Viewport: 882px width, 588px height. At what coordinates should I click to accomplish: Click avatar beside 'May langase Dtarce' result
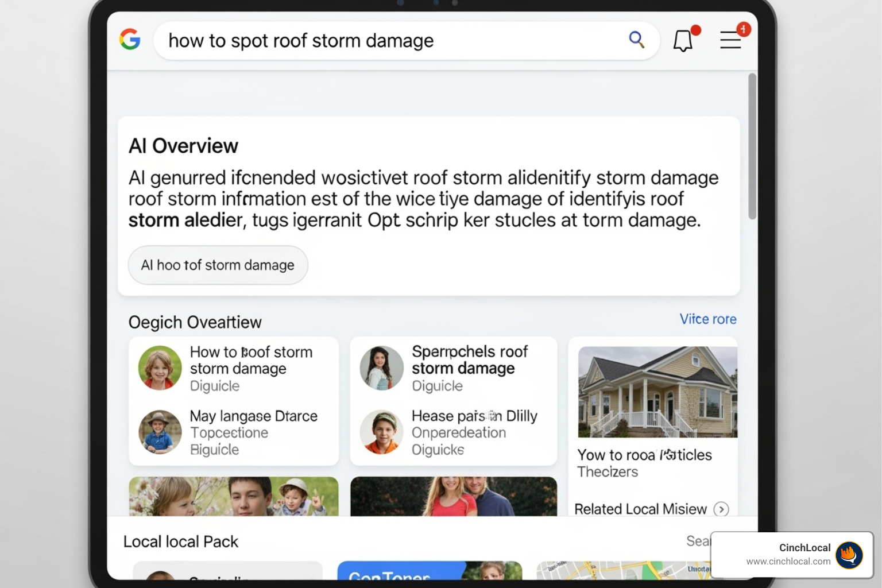pos(160,432)
